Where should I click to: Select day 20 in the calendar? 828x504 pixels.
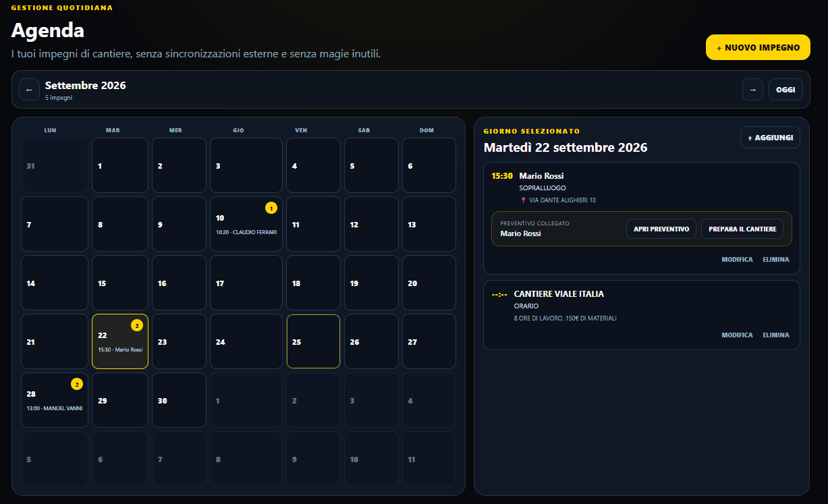click(429, 283)
